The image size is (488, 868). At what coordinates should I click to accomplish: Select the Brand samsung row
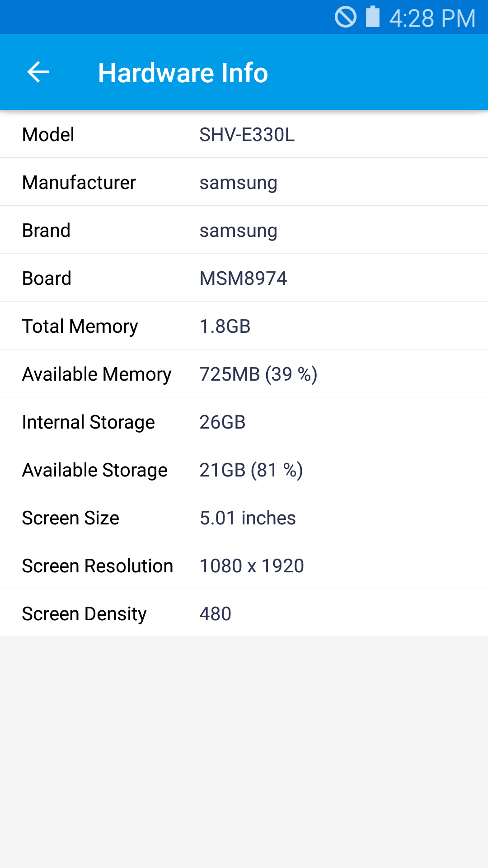click(x=244, y=230)
